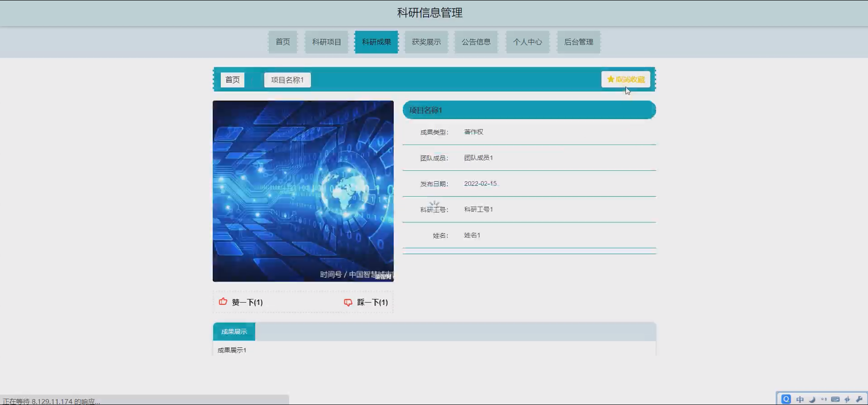Click the 科研工号1 value text

point(478,209)
